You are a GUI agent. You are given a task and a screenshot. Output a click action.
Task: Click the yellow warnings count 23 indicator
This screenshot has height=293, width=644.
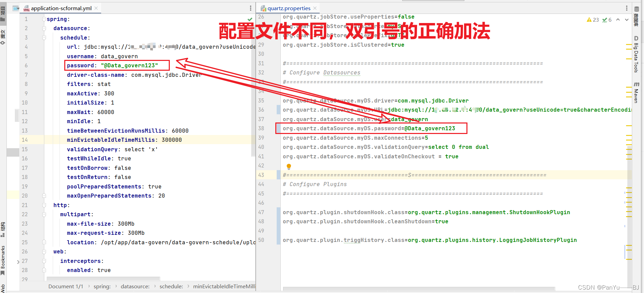coord(593,20)
